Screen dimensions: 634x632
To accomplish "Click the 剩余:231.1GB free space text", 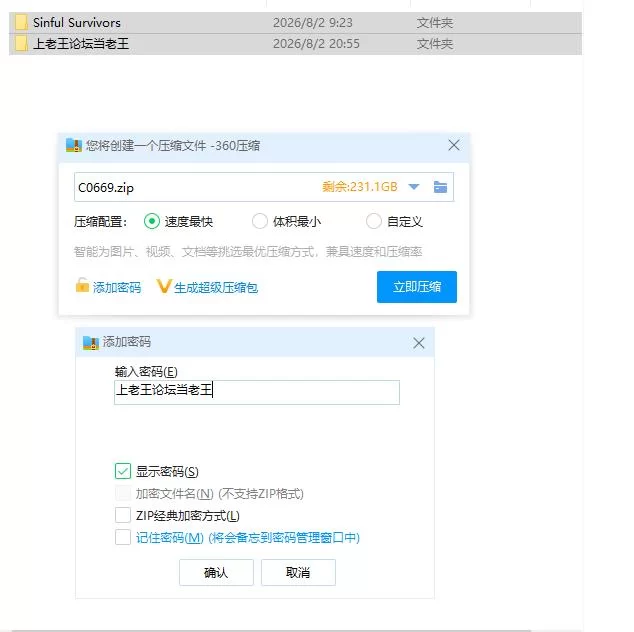I will pos(359,187).
